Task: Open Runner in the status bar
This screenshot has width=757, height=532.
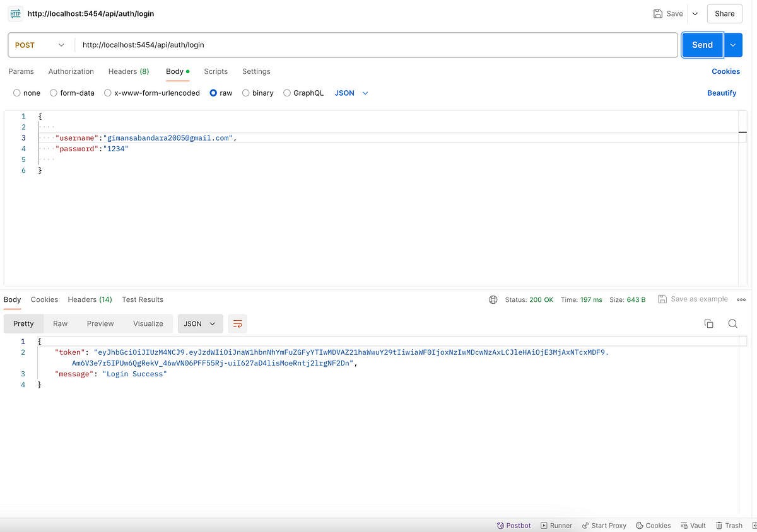Action: [x=556, y=525]
